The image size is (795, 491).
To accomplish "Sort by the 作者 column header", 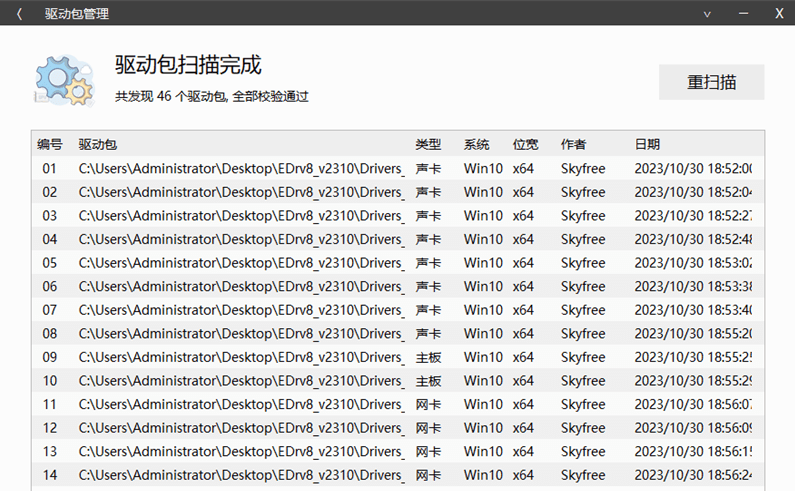I will 574,144.
